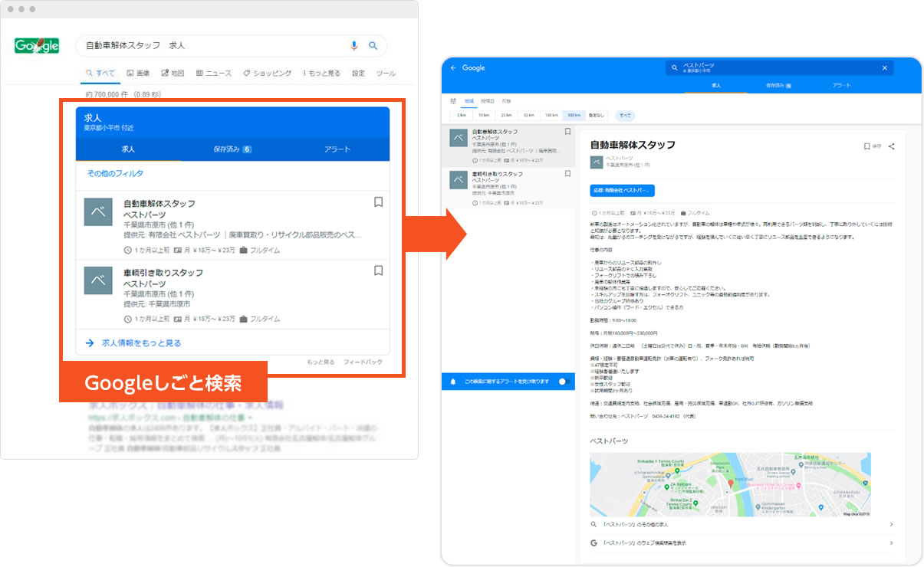Image resolution: width=924 pixels, height=567 pixels.
Task: Select the 300 km distance chip
Action: (573, 116)
